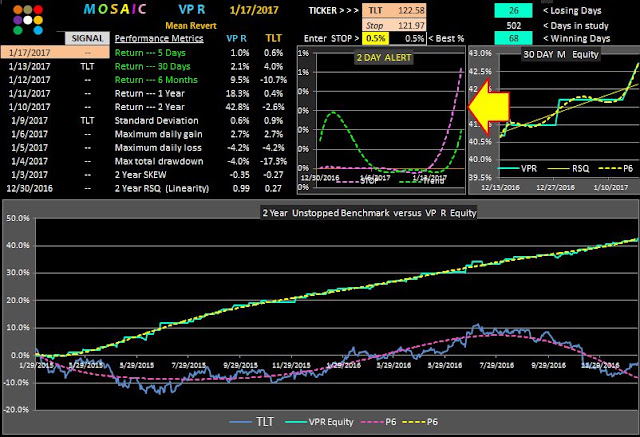Select the TLT ticker cell
The height and width of the screenshot is (437, 640).
click(x=376, y=11)
